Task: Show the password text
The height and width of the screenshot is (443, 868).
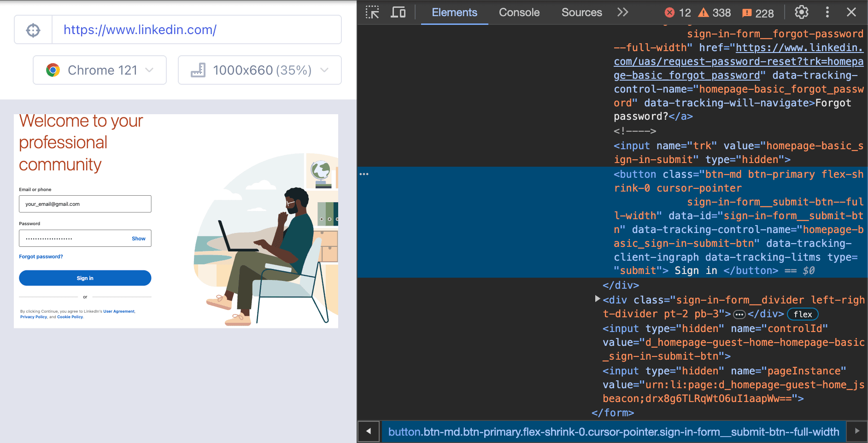Action: (139, 239)
